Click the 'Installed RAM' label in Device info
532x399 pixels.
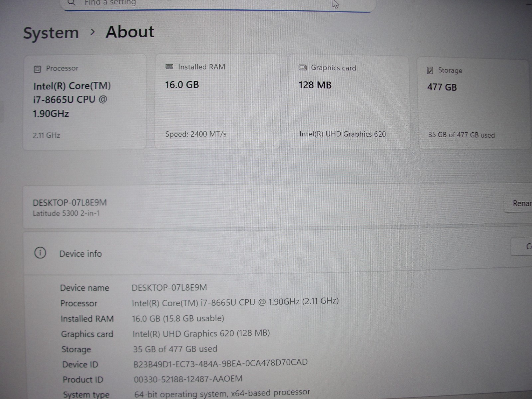[x=87, y=319]
